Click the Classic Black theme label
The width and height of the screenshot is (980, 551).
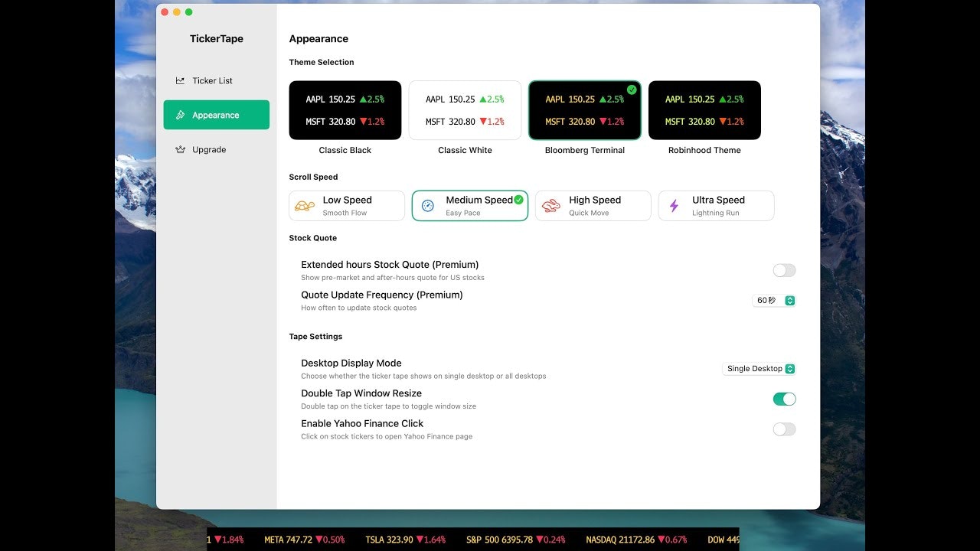[x=345, y=150]
